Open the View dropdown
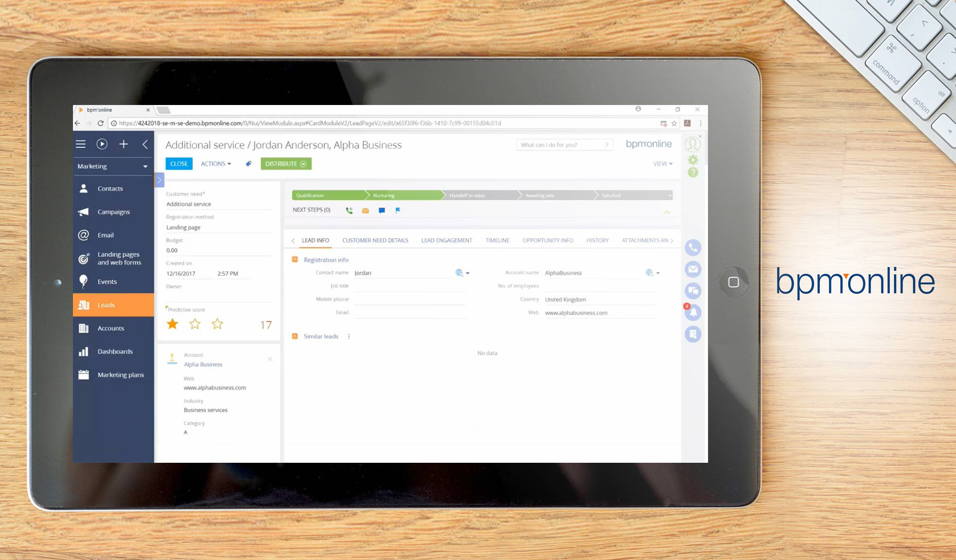The image size is (956, 560). (x=662, y=164)
